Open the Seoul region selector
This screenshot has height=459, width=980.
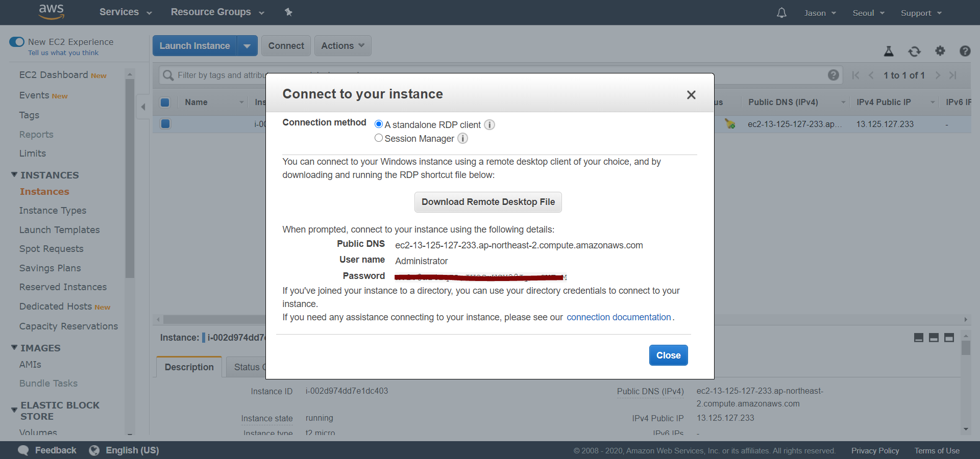coord(868,13)
